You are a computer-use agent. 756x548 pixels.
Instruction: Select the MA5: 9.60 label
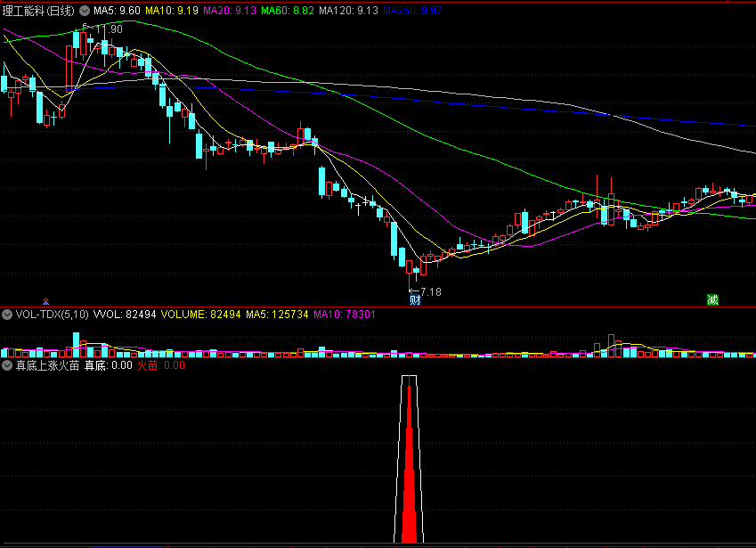coord(117,11)
